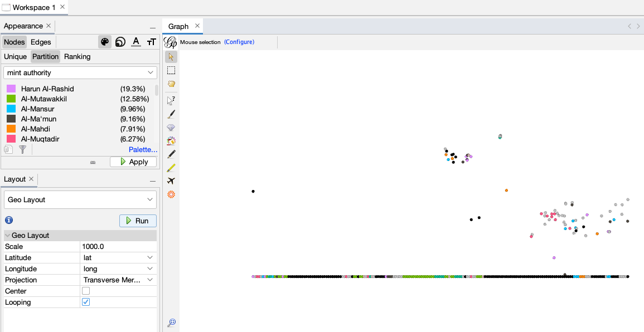Screen dimensions: 644x332
Task: Open the Latitude column dropdown
Action: pyautogui.click(x=118, y=257)
